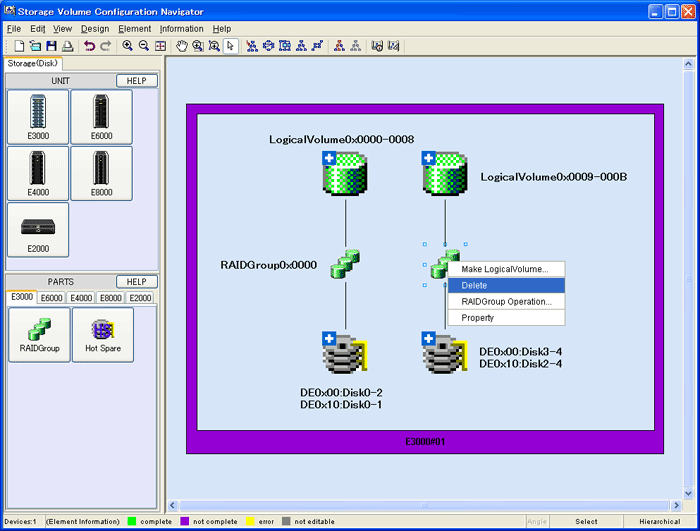Apply the red-crossed network layout icon
Image resolution: width=700 pixels, height=531 pixels.
pyautogui.click(x=252, y=46)
